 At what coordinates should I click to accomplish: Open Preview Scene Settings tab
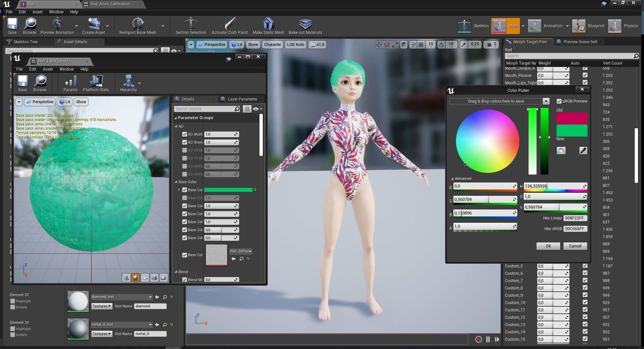click(x=580, y=42)
